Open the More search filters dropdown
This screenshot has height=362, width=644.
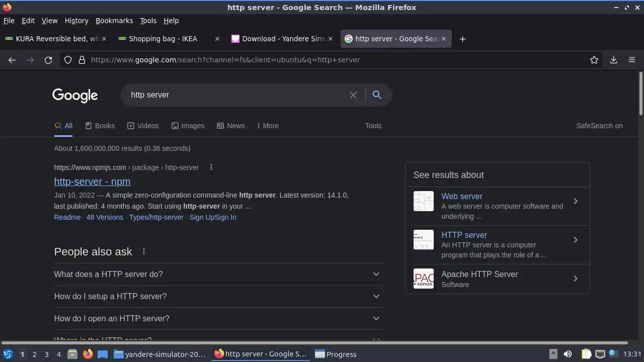click(268, 126)
